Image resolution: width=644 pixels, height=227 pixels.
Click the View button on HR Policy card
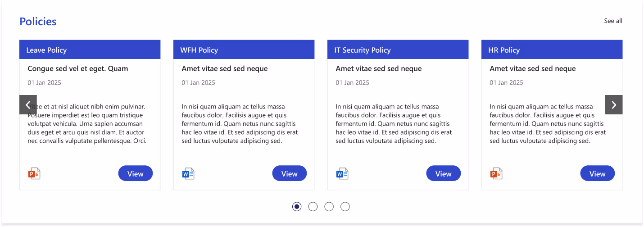(x=598, y=173)
